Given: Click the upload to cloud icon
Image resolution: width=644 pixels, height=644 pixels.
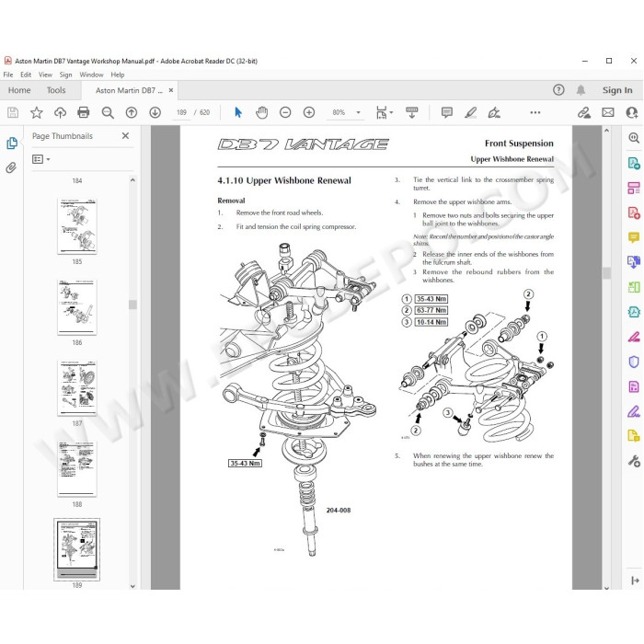Looking at the screenshot, I should pyautogui.click(x=60, y=112).
